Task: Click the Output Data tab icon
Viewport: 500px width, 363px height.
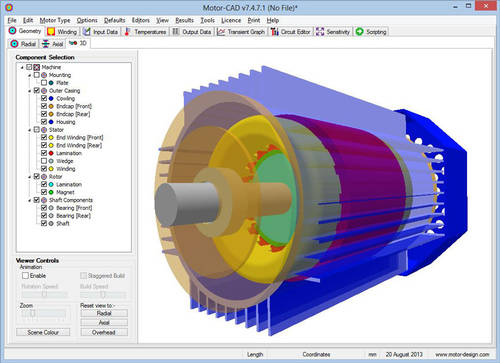Action: [176, 32]
